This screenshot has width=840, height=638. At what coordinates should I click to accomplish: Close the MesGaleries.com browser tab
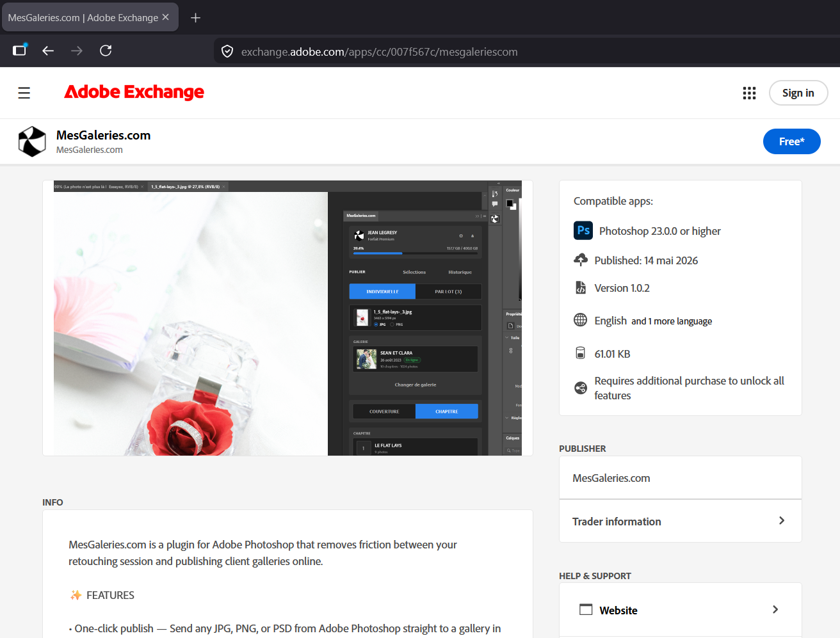(166, 17)
